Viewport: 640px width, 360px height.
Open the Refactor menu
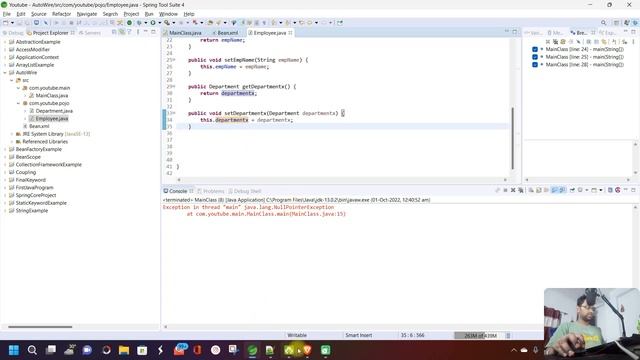coord(62,14)
